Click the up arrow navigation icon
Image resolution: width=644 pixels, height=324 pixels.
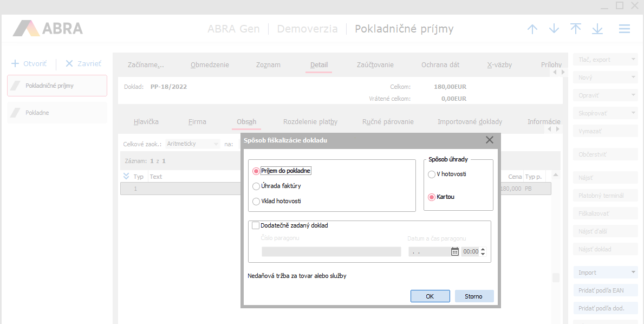(x=532, y=29)
